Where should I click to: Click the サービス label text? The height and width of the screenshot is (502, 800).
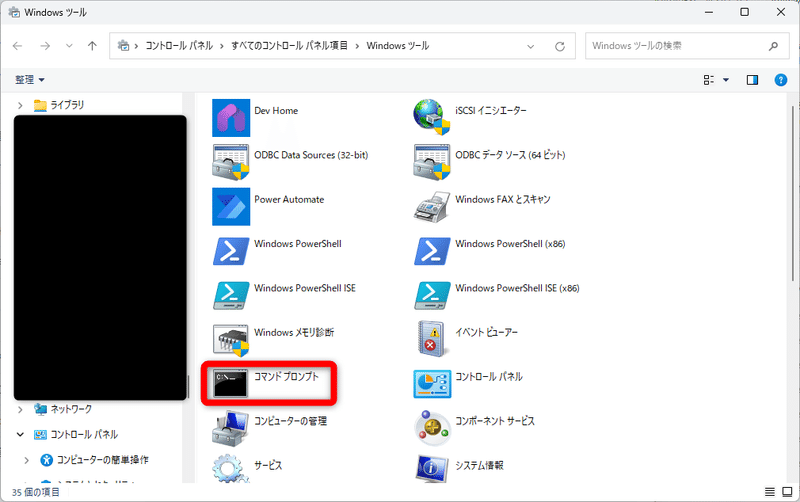pos(268,465)
